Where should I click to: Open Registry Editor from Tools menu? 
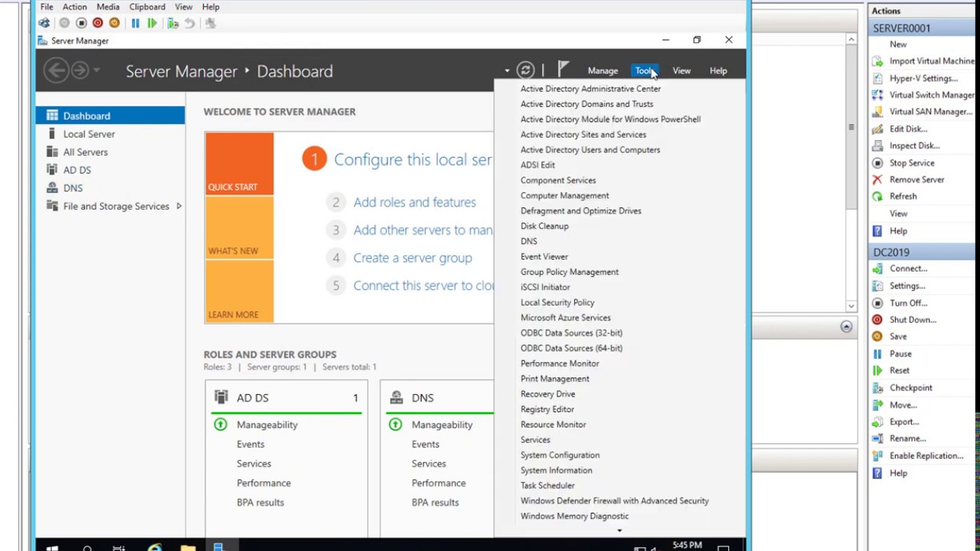point(547,409)
